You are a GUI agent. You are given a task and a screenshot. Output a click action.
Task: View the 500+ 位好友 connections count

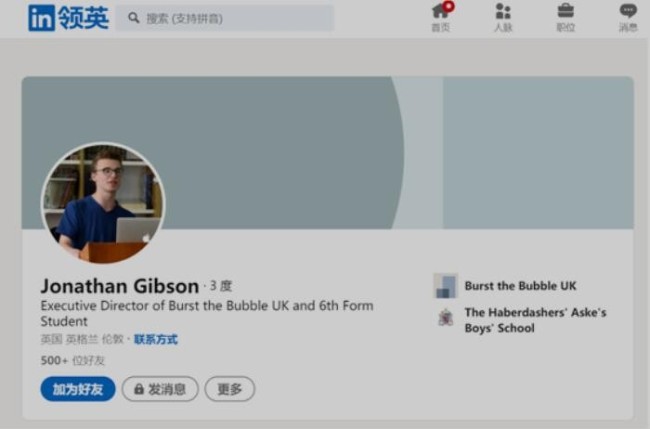point(73,361)
